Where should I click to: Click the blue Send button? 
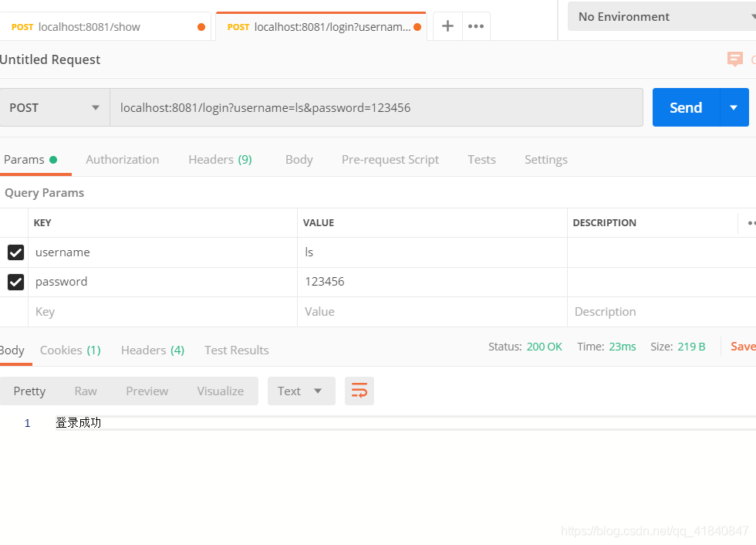pos(686,107)
